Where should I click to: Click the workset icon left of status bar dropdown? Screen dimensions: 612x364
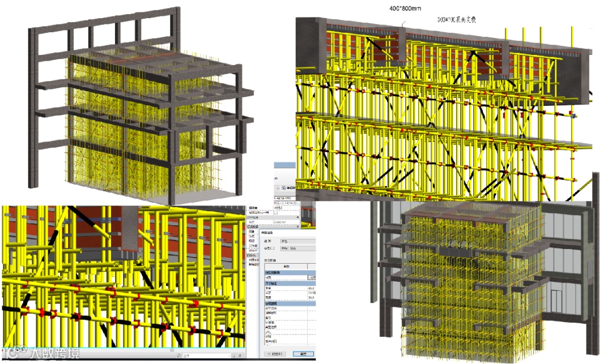pyautogui.click(x=178, y=356)
